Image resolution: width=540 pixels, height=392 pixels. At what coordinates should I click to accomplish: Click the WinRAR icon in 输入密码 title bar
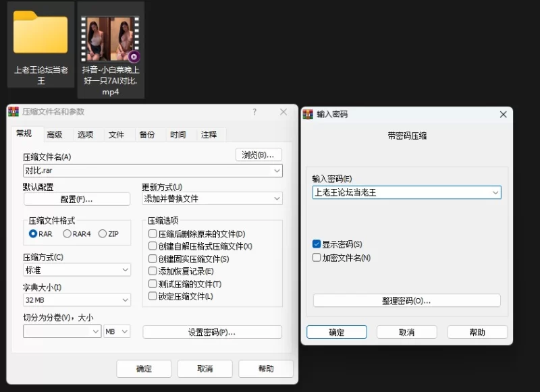(x=308, y=115)
